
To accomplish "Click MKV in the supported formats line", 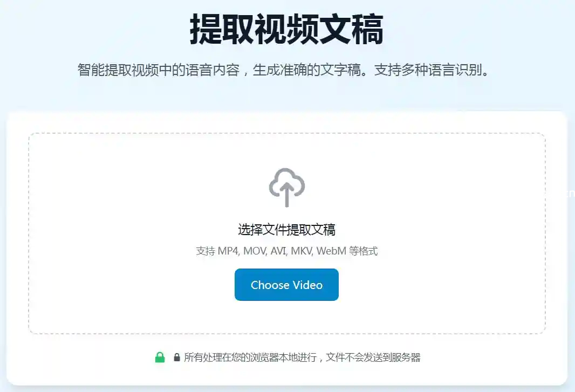I will tap(301, 251).
